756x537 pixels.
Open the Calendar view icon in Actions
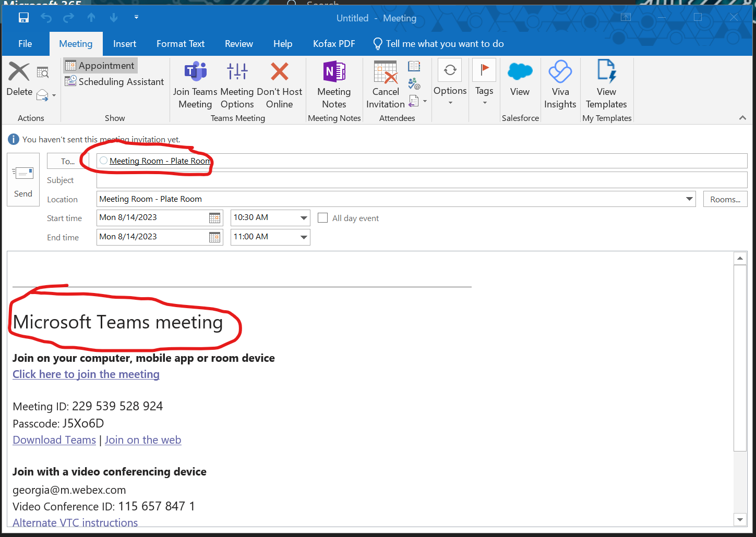coord(43,72)
